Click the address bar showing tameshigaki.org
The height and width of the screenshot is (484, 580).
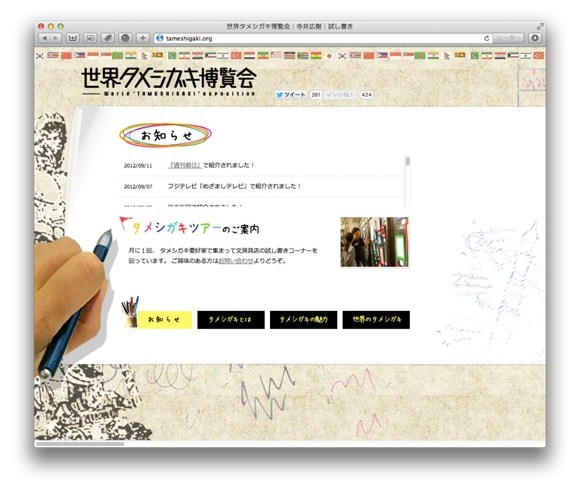[x=322, y=38]
